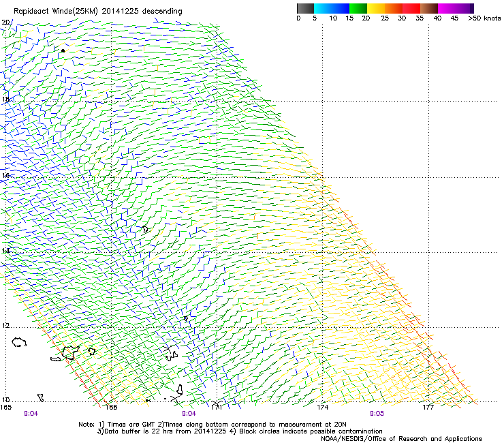
Task: Click the green 15-20 knots legend swatch
Action: coord(358,8)
